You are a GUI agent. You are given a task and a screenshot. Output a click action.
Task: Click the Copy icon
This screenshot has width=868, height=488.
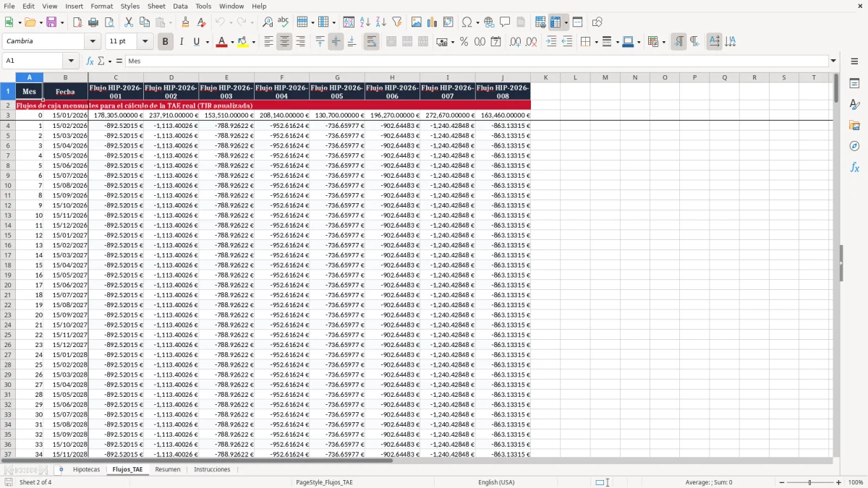tap(145, 22)
